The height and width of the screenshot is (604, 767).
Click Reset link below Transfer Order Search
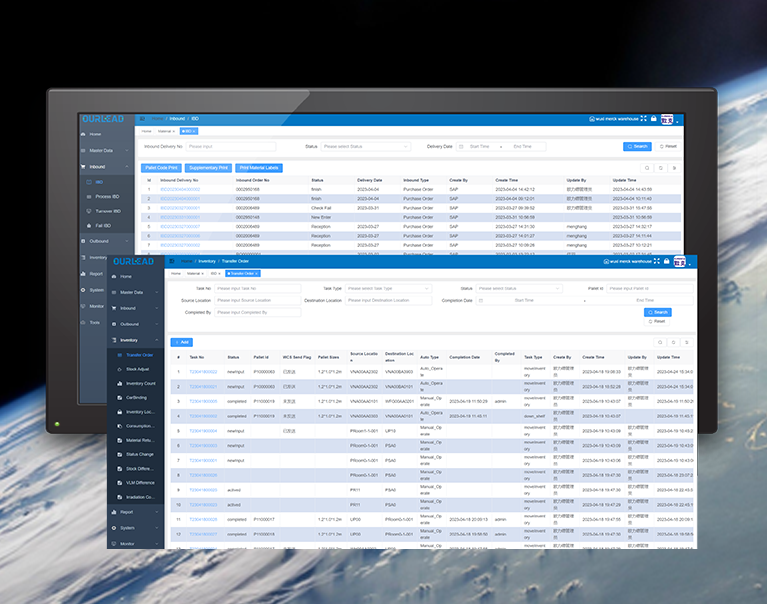(657, 321)
